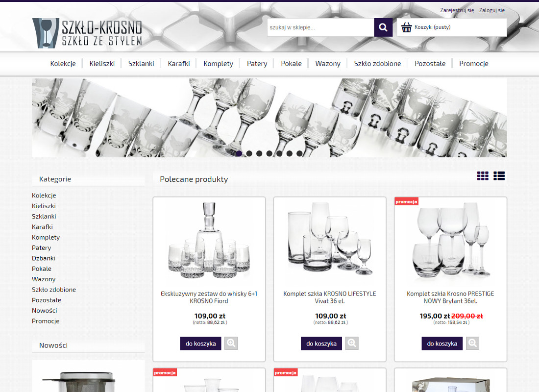
Task: Select the first banner slide dot
Action: tap(239, 153)
